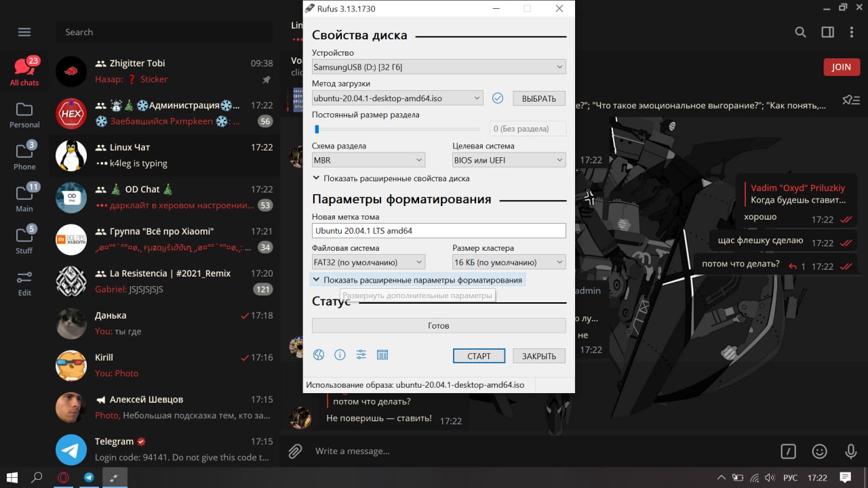
Task: Click Edit folders item
Action: click(x=24, y=283)
